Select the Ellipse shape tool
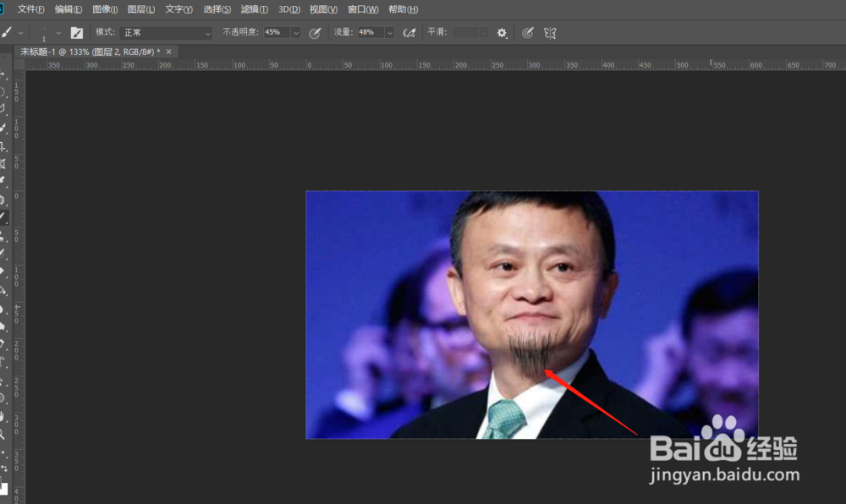The width and height of the screenshot is (846, 504). (3, 398)
